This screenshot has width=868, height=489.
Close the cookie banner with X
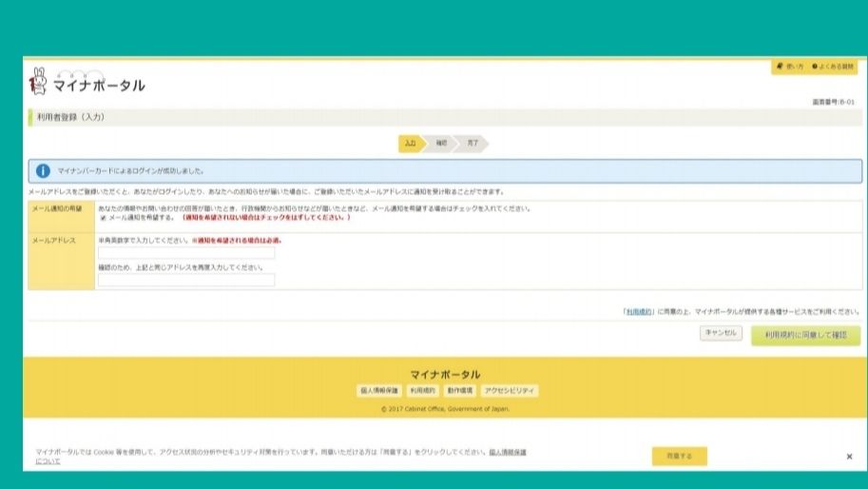click(x=849, y=457)
